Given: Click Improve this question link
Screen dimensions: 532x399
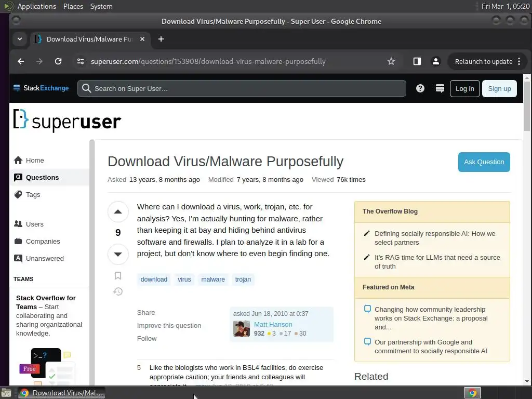Looking at the screenshot, I should coord(169,325).
